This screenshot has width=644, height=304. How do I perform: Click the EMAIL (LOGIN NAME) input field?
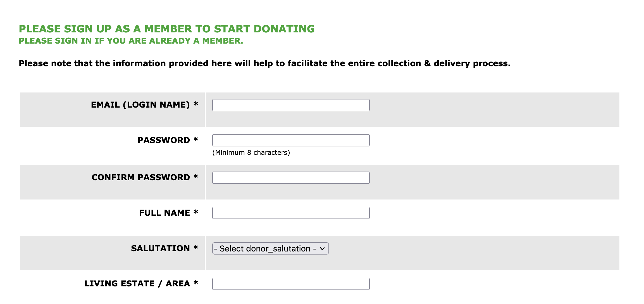[291, 105]
